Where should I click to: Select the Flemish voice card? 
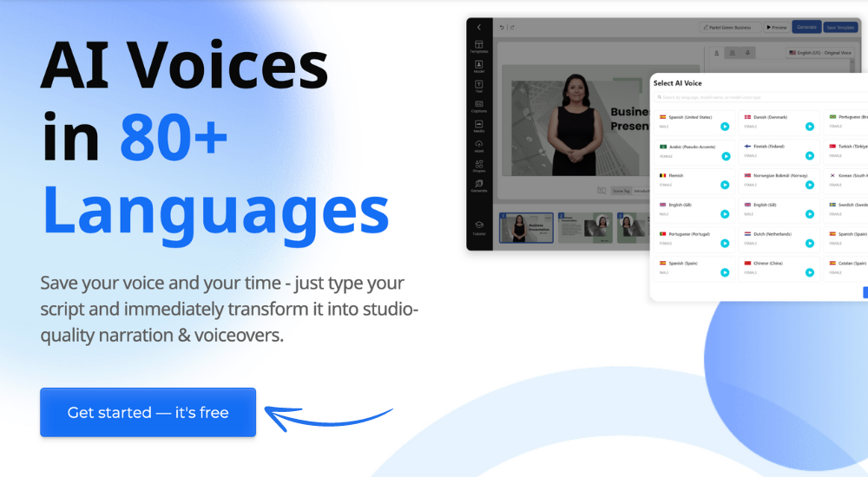[694, 180]
